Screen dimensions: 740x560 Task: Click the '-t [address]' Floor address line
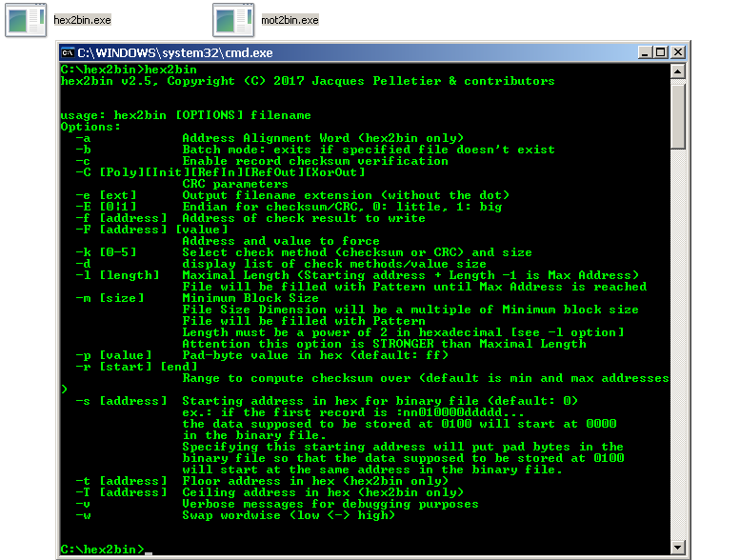tap(262, 481)
